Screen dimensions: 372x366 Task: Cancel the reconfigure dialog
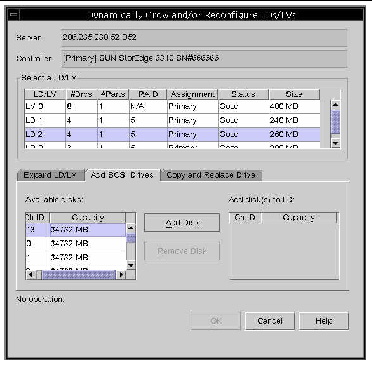[x=270, y=321]
